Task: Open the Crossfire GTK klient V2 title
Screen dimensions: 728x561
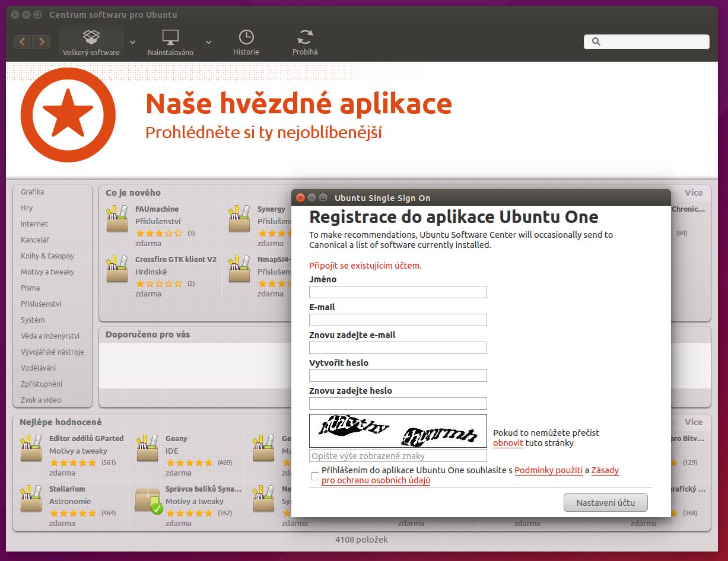Action: coord(176,260)
